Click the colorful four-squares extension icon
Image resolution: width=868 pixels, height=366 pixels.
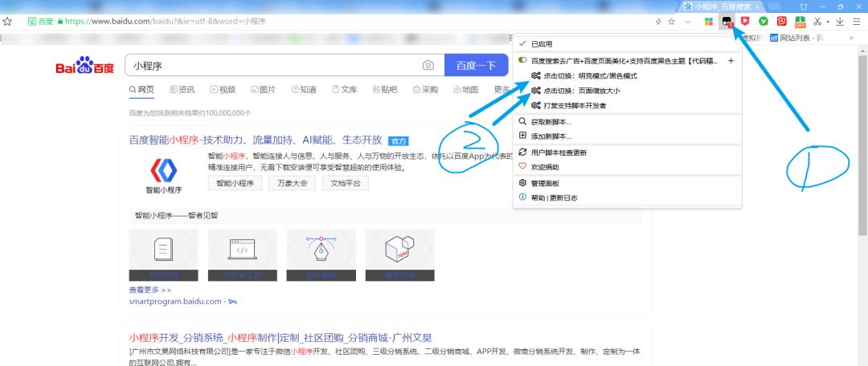tap(708, 22)
